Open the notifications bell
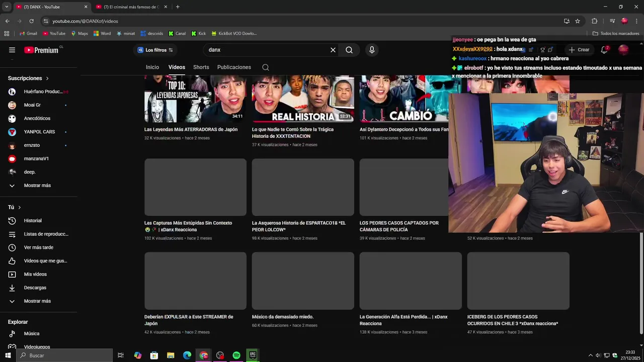 (x=604, y=50)
